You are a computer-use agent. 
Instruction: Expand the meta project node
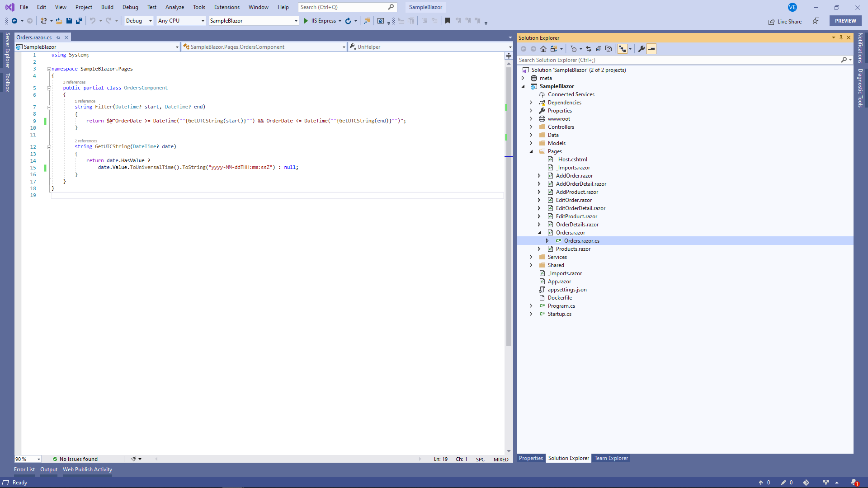pyautogui.click(x=523, y=78)
